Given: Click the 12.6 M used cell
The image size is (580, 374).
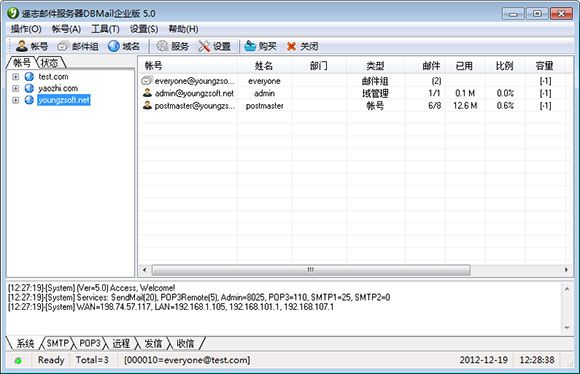Looking at the screenshot, I should pyautogui.click(x=465, y=106).
